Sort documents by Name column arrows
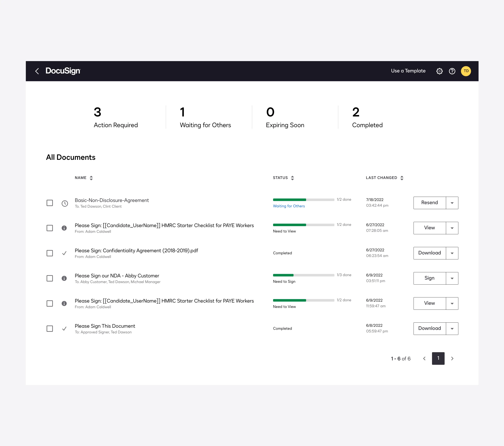Image resolution: width=504 pixels, height=446 pixels. coord(91,178)
